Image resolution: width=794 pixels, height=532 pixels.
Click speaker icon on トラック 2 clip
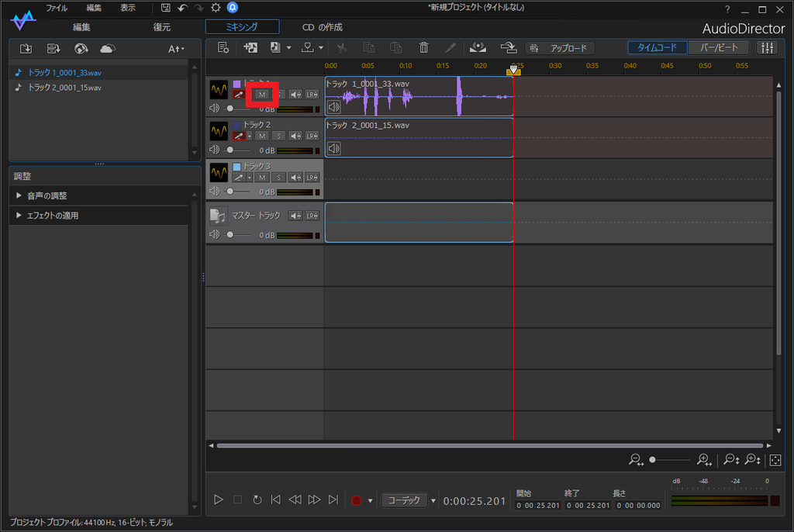point(333,148)
